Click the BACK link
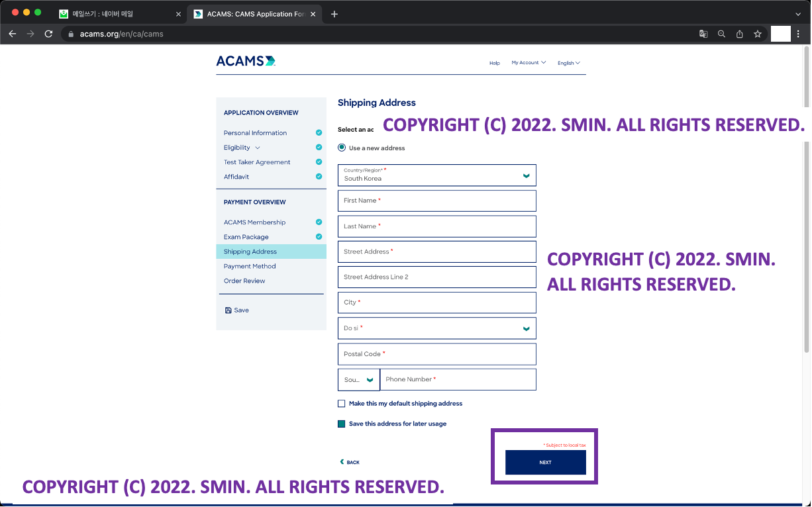Screen dimensions: 812x507 click(350, 462)
